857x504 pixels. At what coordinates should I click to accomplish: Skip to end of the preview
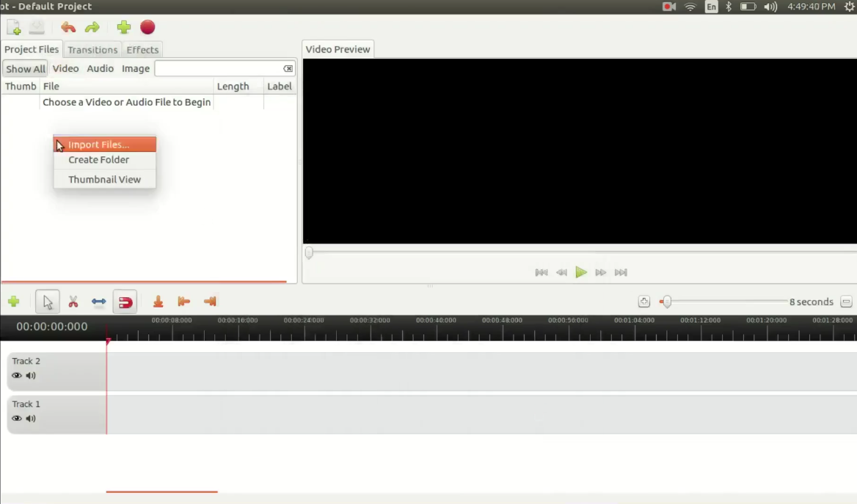[x=621, y=272]
